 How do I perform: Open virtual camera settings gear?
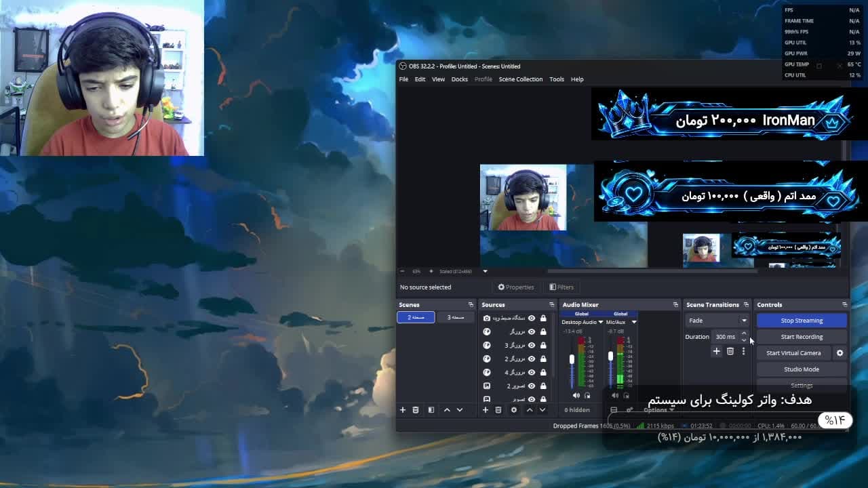(x=840, y=353)
